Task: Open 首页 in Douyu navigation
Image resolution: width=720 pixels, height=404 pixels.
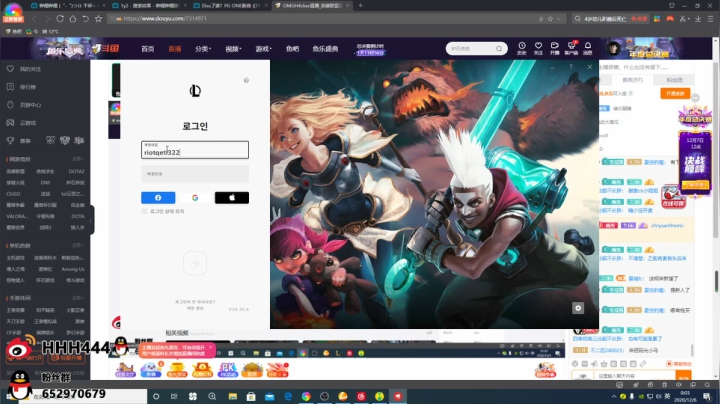Action: pos(147,49)
